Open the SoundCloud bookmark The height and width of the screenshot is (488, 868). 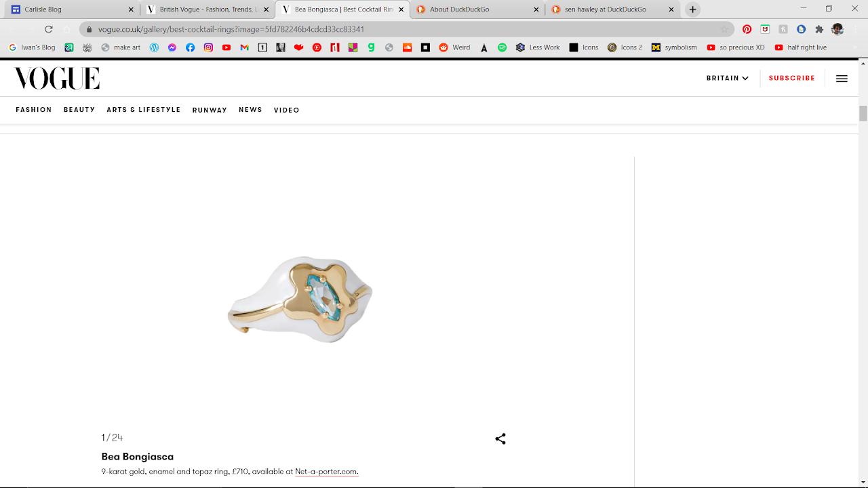tap(407, 47)
